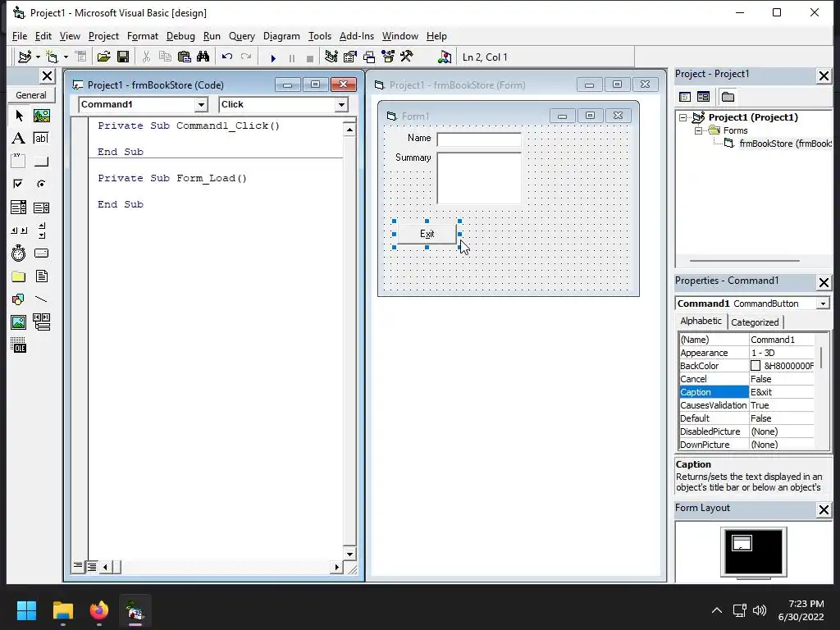Select the OLE tool in toolbox
Viewport: 840px width, 630px height.
[x=19, y=345]
